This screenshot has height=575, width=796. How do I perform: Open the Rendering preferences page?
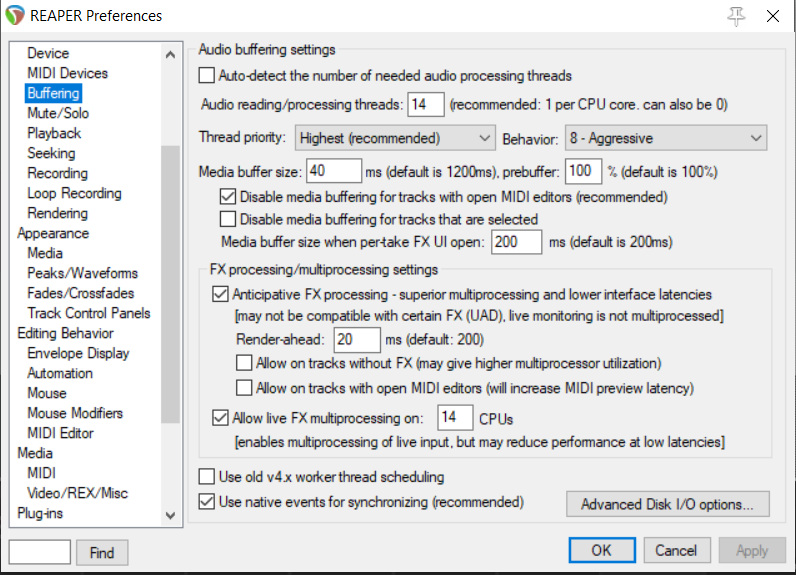click(x=57, y=213)
